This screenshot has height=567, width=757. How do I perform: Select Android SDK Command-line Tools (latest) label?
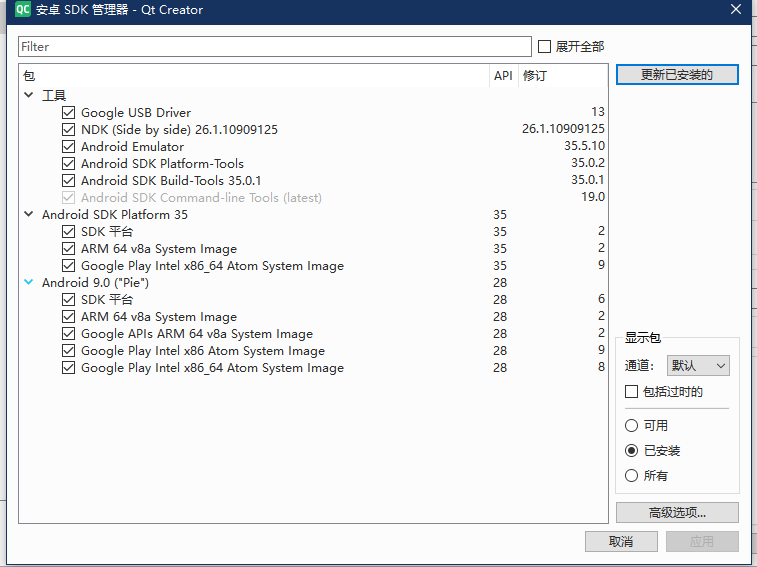pyautogui.click(x=201, y=198)
